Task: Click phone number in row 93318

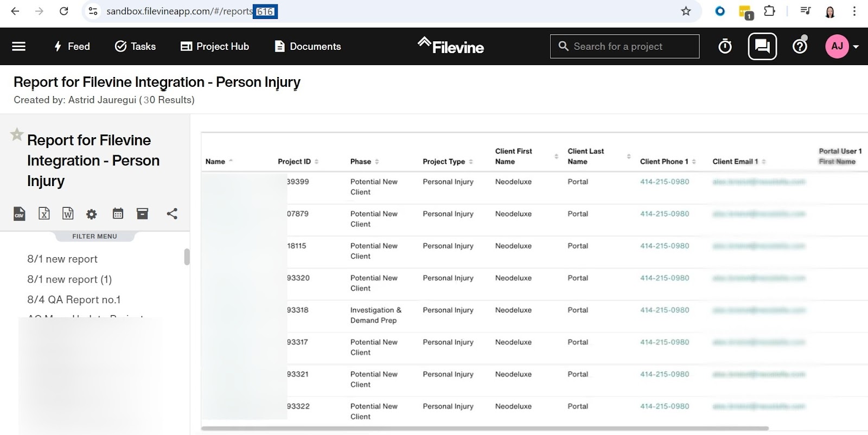Action: [665, 310]
